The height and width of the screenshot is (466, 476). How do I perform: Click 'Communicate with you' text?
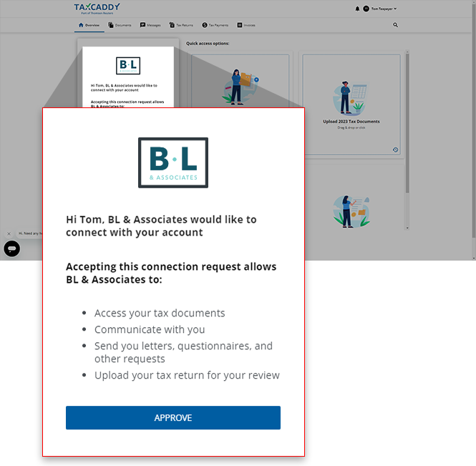(150, 329)
